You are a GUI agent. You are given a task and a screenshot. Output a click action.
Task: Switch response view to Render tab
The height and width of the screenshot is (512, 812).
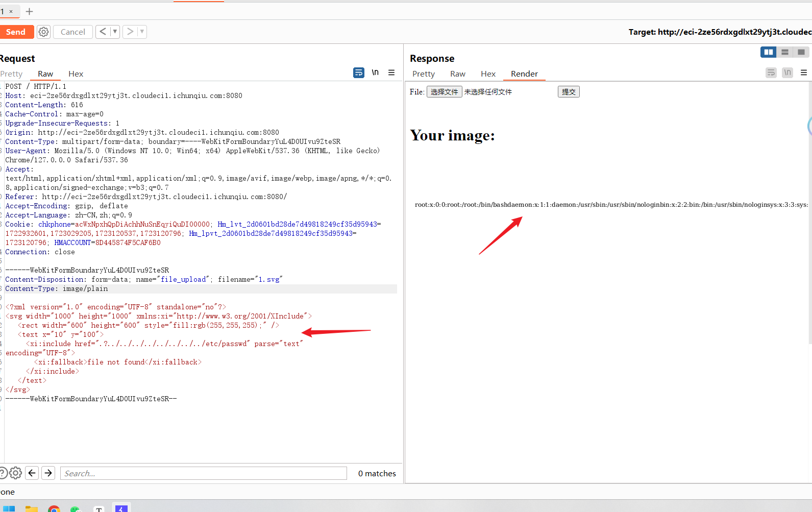pyautogui.click(x=524, y=74)
